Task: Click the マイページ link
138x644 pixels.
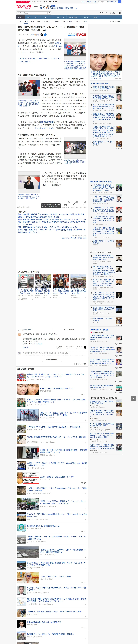Action: pyautogui.click(x=103, y=13)
